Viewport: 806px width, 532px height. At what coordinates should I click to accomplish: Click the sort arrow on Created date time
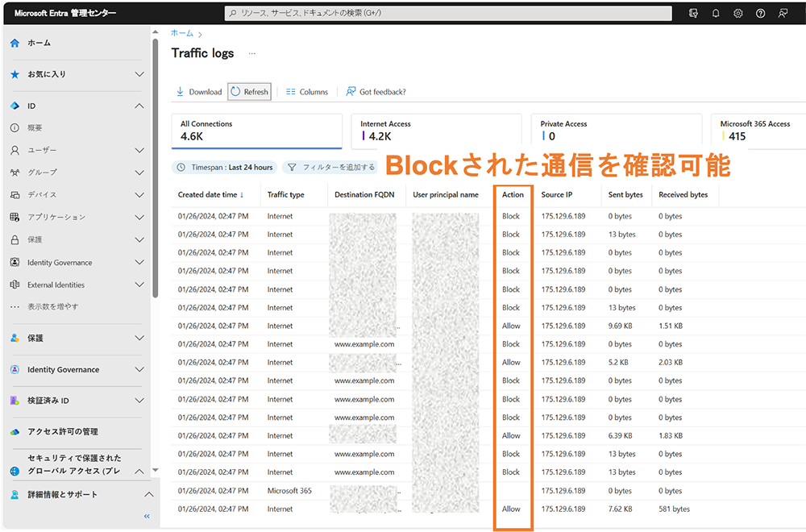[x=242, y=195]
